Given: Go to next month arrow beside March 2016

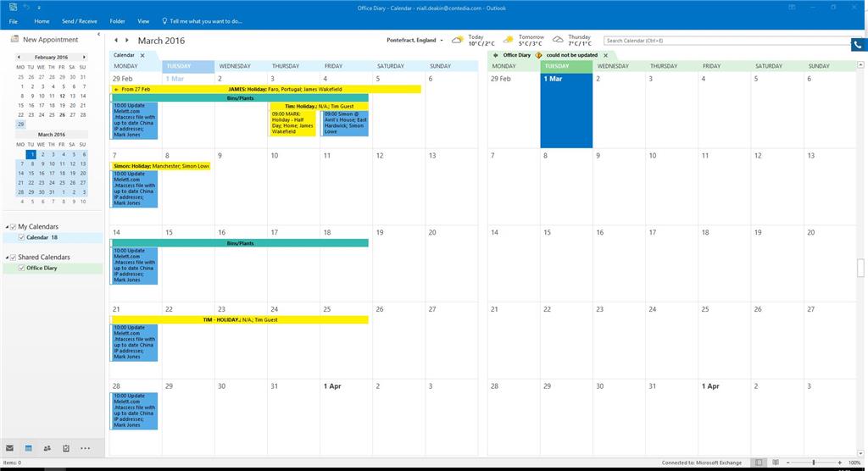Looking at the screenshot, I should [x=127, y=41].
